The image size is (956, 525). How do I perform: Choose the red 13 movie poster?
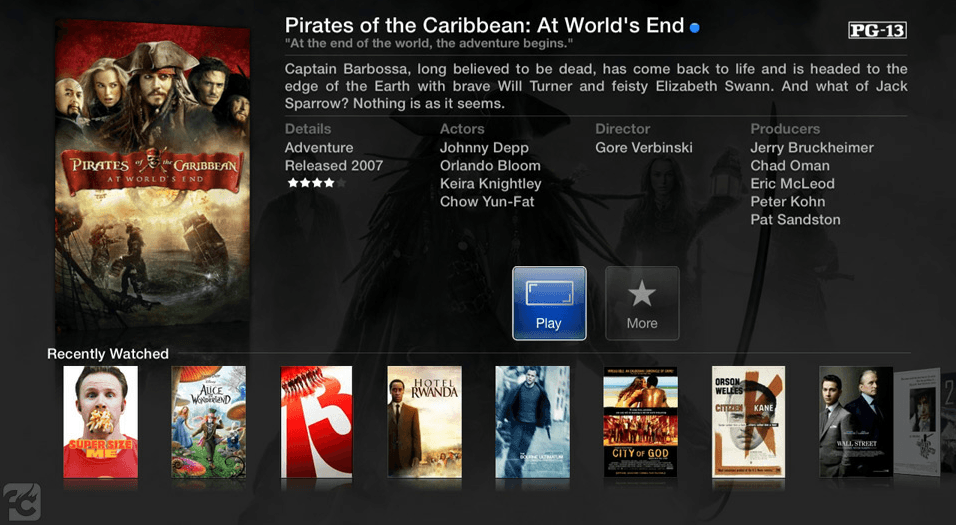point(316,421)
